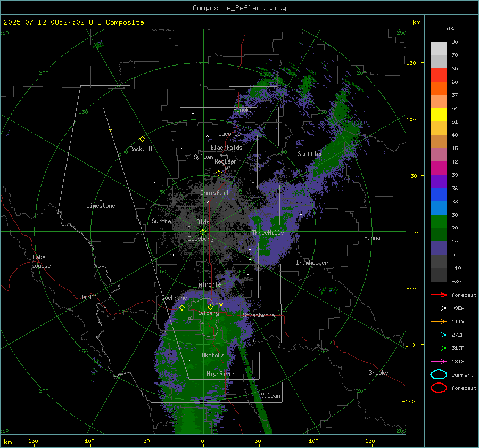The width and height of the screenshot is (479, 448).
Task: Click the Stettler city label
Action: pyautogui.click(x=310, y=154)
